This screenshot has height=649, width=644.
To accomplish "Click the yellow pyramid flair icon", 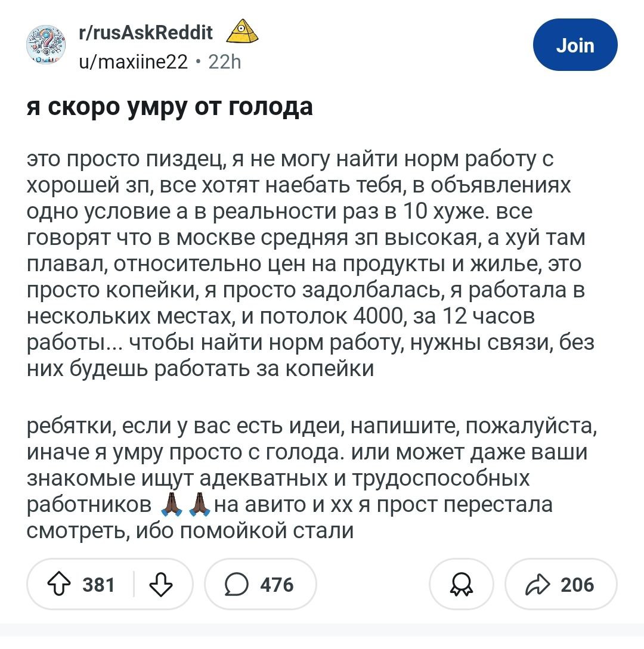I will (242, 32).
